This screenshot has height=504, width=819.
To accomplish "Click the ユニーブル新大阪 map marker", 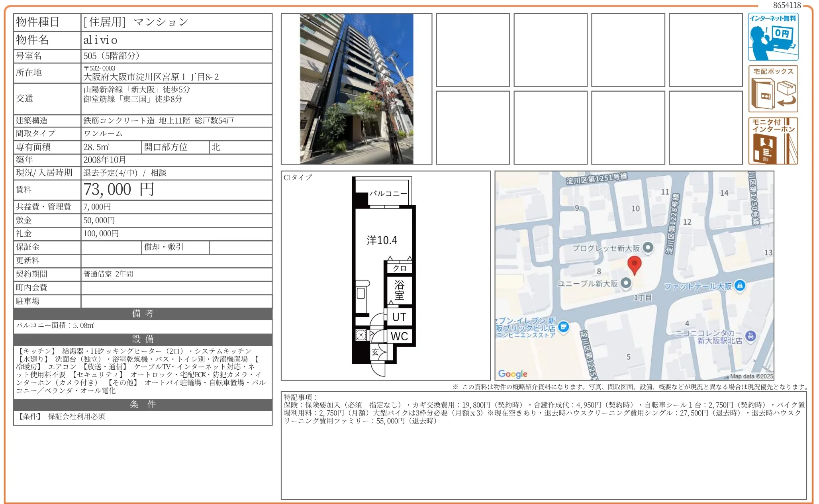I will (626, 283).
